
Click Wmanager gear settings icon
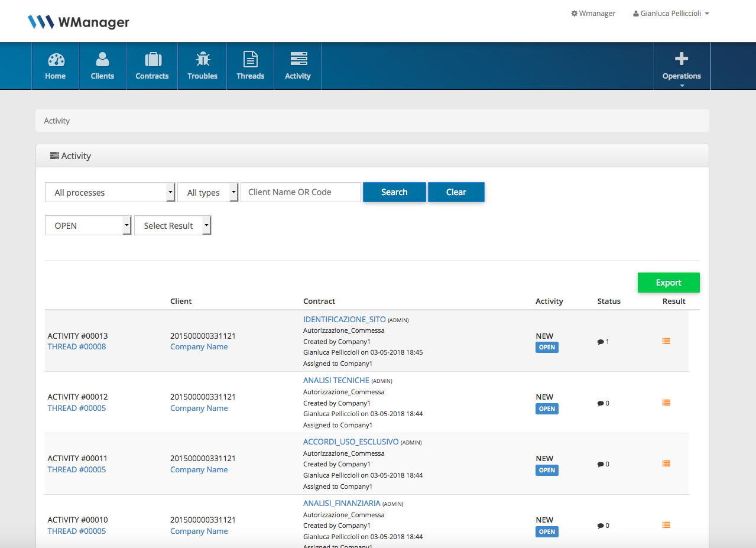(574, 14)
